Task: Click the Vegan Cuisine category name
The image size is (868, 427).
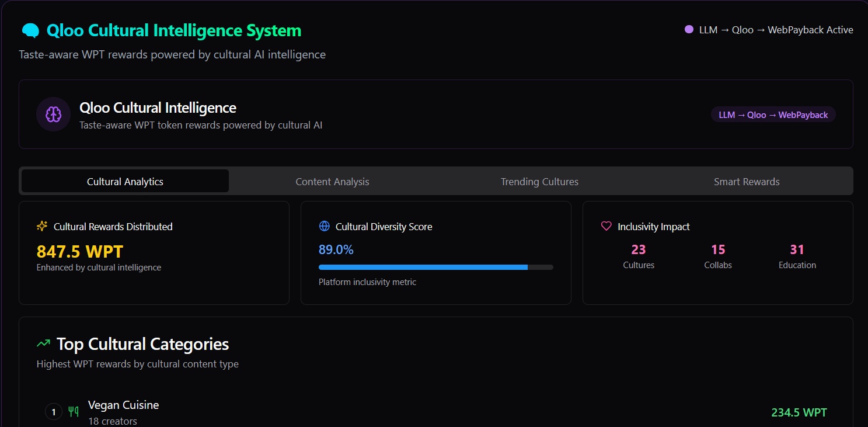Action: tap(123, 405)
